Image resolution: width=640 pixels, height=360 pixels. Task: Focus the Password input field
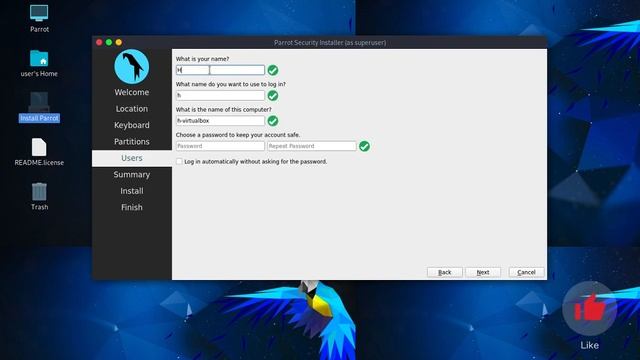coord(220,146)
